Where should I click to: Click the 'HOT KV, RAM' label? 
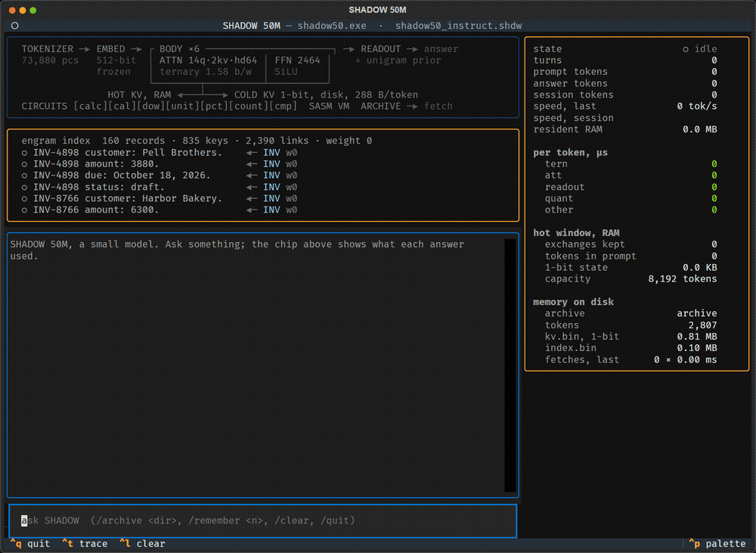(139, 95)
